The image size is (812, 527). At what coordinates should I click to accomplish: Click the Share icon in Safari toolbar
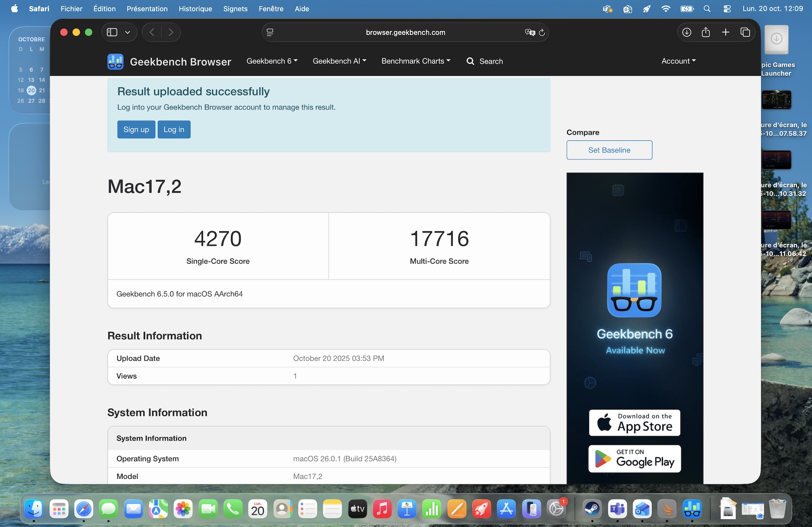point(706,32)
